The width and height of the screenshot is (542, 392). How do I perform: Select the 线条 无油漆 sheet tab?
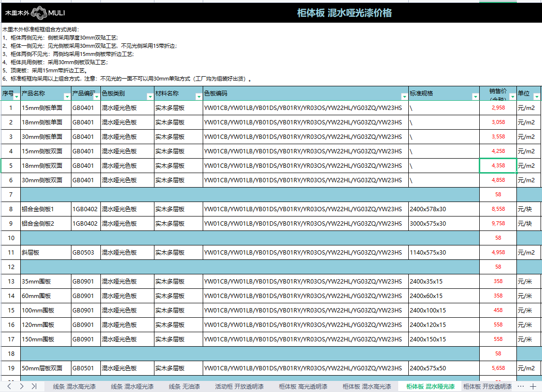pos(184,386)
